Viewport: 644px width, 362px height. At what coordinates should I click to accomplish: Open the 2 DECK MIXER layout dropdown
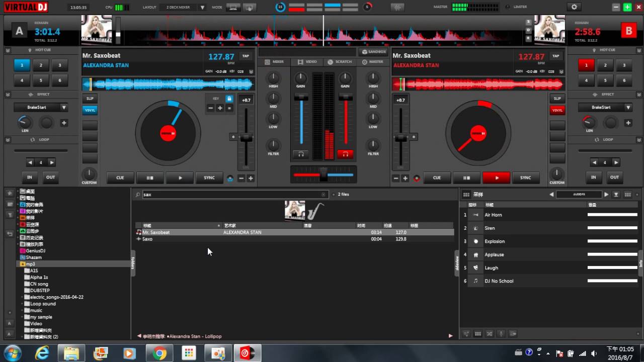point(202,8)
